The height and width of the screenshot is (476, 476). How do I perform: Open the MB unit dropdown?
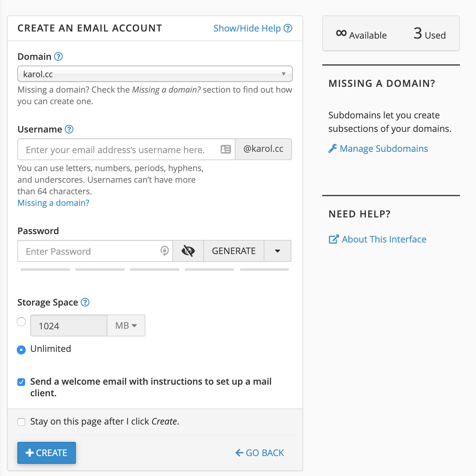126,325
